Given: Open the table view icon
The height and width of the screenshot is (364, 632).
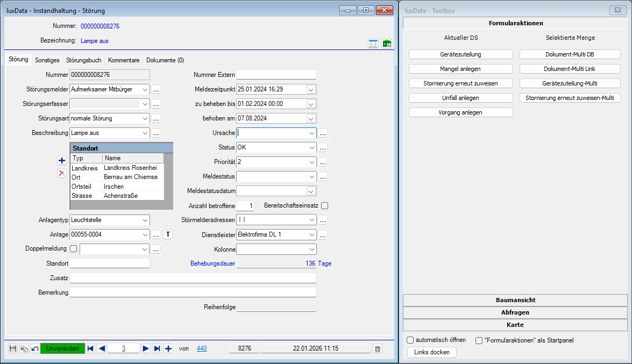Looking at the screenshot, I should 373,44.
